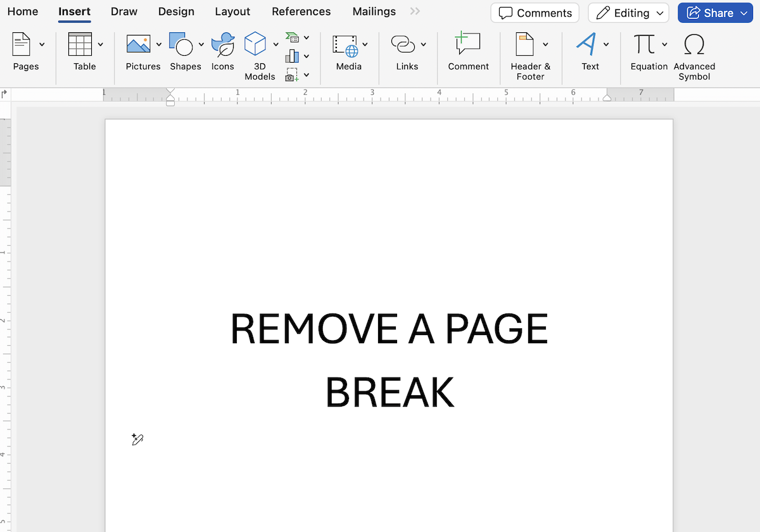The image size is (760, 532).
Task: Open the Comments panel
Action: tap(535, 13)
